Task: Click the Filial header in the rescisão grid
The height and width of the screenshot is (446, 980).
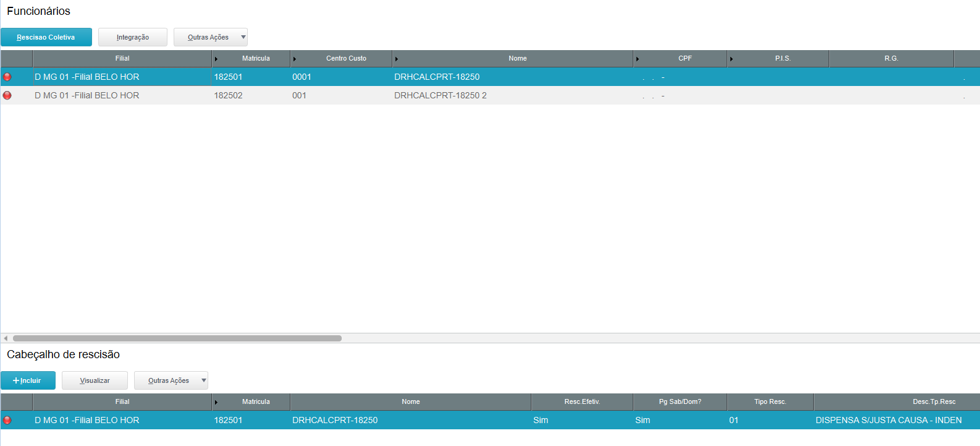Action: click(x=122, y=401)
